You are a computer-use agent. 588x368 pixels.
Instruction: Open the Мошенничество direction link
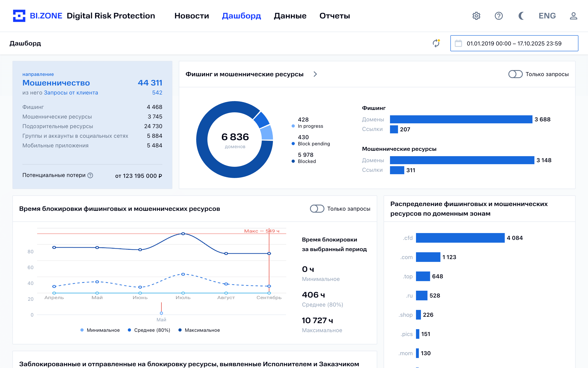[56, 83]
